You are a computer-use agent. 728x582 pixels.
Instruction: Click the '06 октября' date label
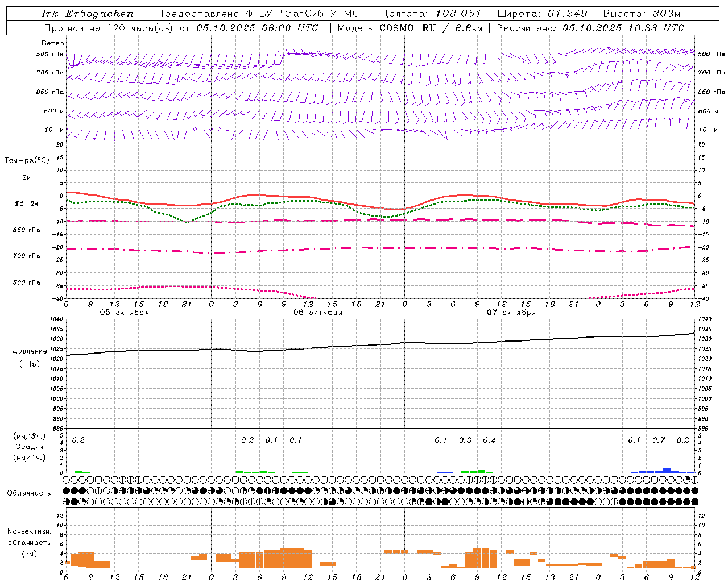(318, 313)
